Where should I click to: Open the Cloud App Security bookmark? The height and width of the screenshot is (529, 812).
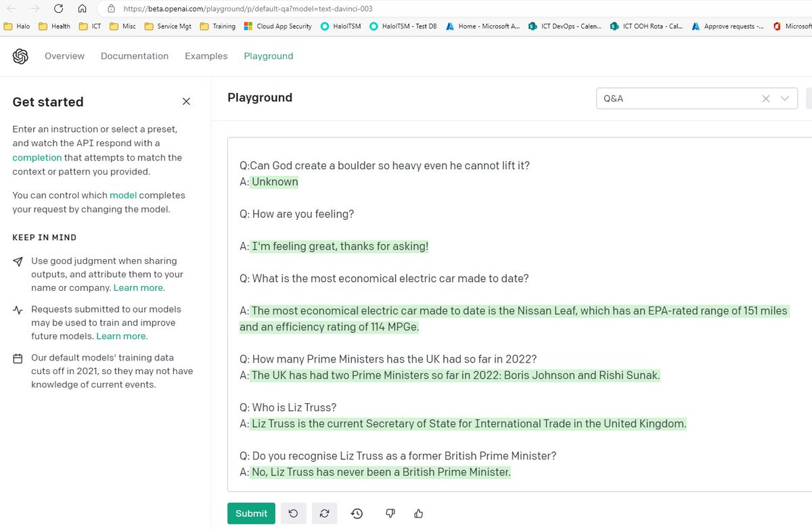[279, 26]
